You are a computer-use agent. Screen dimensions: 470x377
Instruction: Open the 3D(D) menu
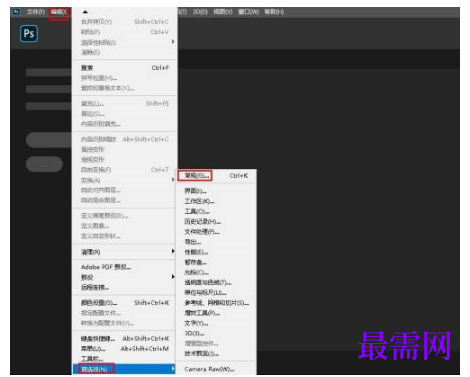200,12
